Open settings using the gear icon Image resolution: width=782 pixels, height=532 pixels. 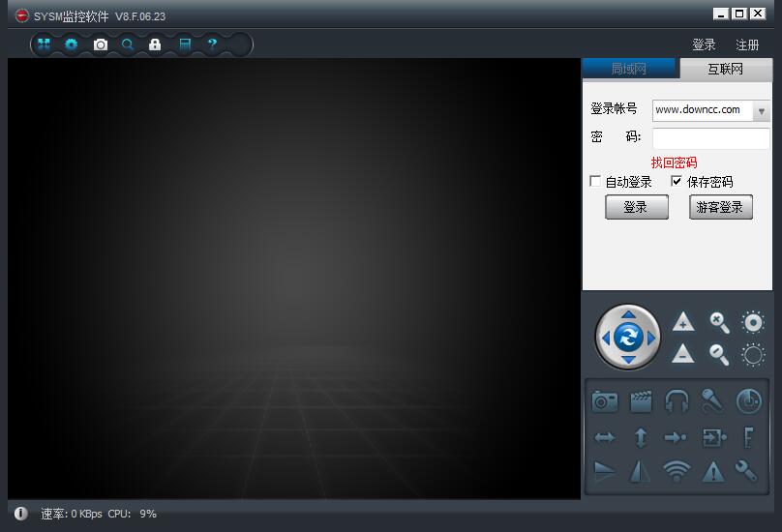[x=72, y=44]
